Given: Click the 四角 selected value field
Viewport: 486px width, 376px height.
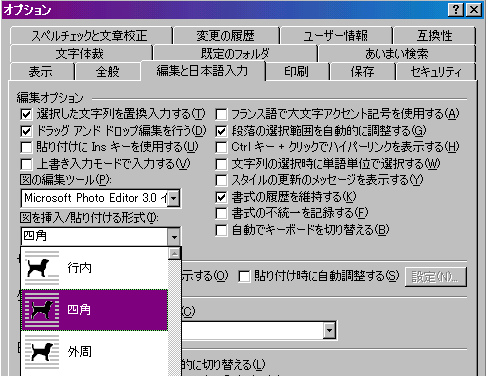Looking at the screenshot, I should coord(94,237).
